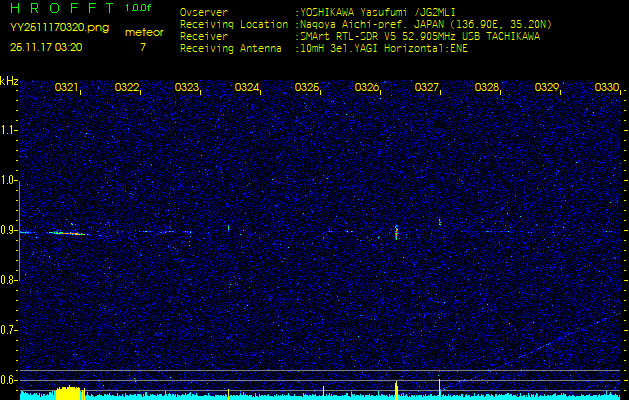
Task: Click the 1.0 frequency axis label
Action: click(9, 180)
